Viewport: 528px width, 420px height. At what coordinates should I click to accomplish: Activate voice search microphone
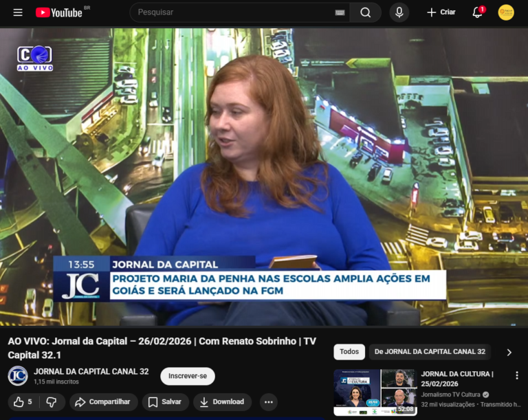point(399,12)
